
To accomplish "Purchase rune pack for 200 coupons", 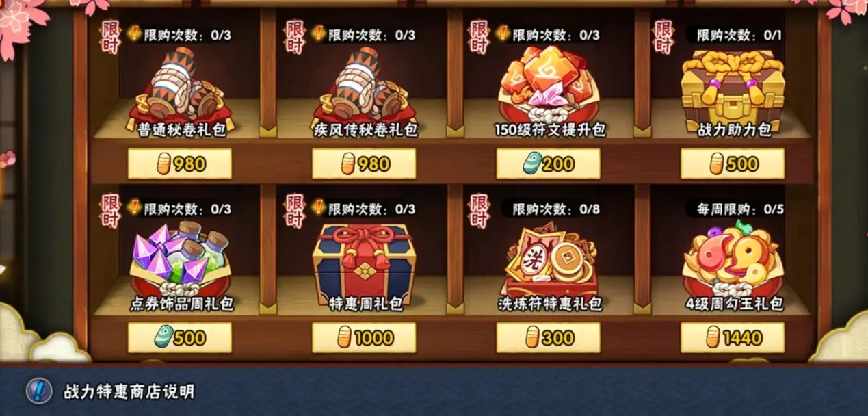I will tap(549, 164).
